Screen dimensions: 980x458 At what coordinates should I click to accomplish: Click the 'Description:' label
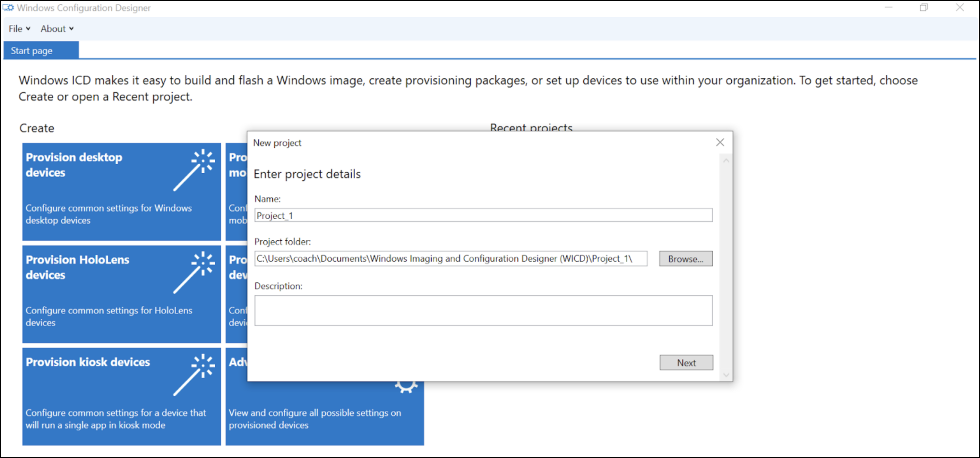point(278,286)
